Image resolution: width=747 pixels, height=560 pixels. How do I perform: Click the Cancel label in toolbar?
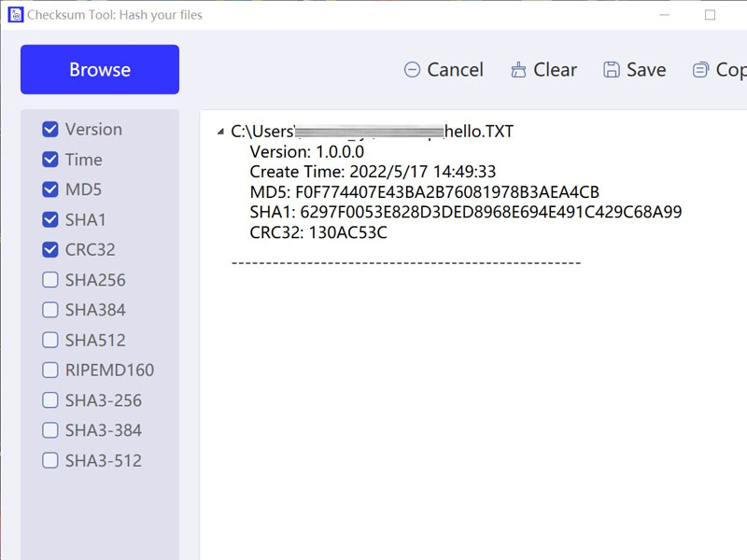click(x=455, y=70)
